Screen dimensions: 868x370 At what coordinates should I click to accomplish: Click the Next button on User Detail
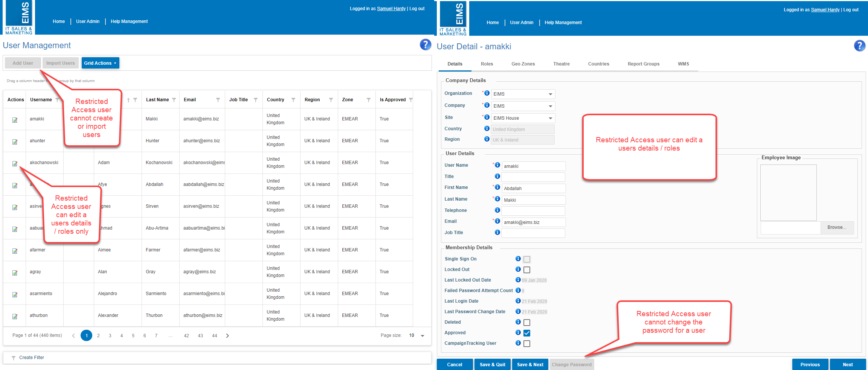click(x=848, y=365)
